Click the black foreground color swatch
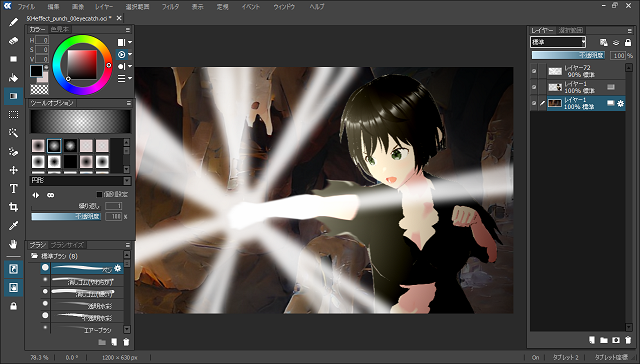This screenshot has height=364, width=640. coord(36,71)
